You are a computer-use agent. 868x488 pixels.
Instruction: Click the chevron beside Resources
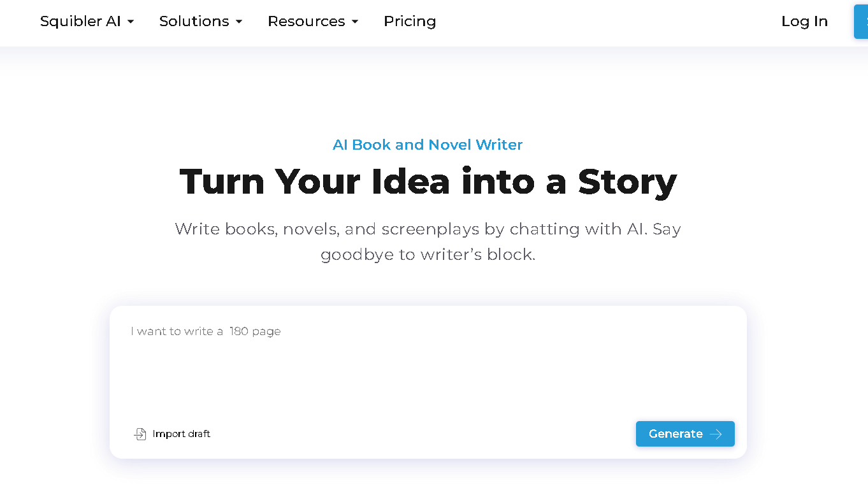pyautogui.click(x=354, y=22)
